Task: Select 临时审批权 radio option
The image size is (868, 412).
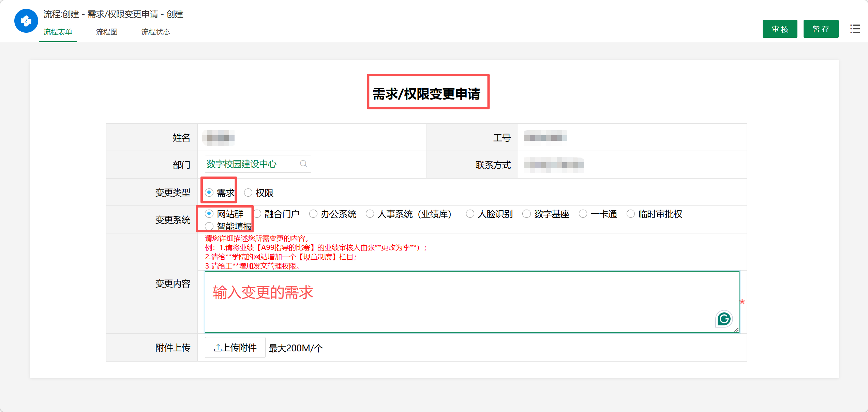Action: (631, 214)
